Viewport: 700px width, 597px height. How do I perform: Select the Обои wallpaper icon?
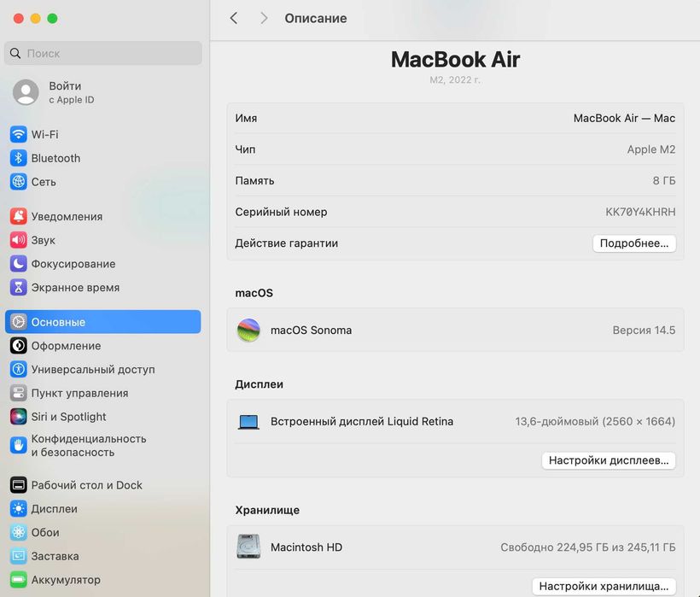[18, 532]
